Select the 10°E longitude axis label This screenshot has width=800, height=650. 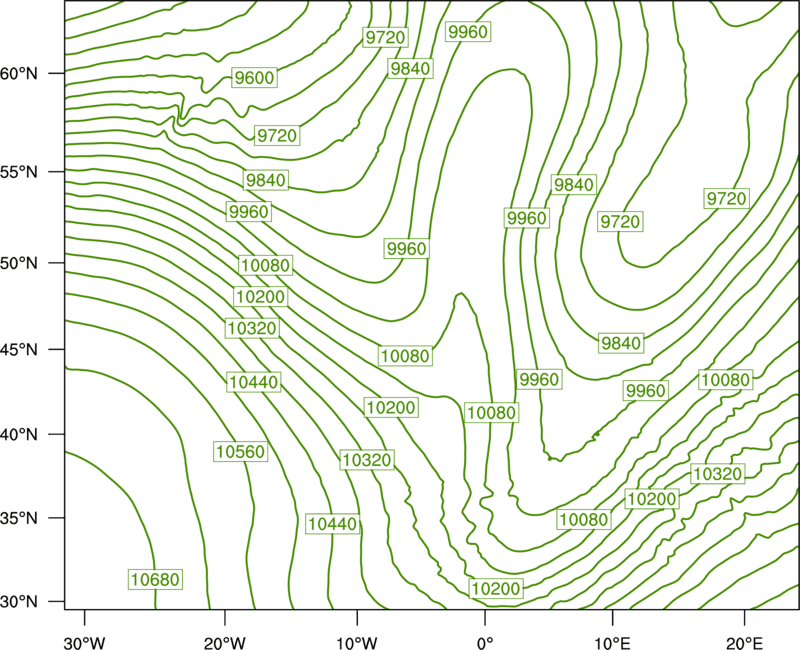(612, 642)
